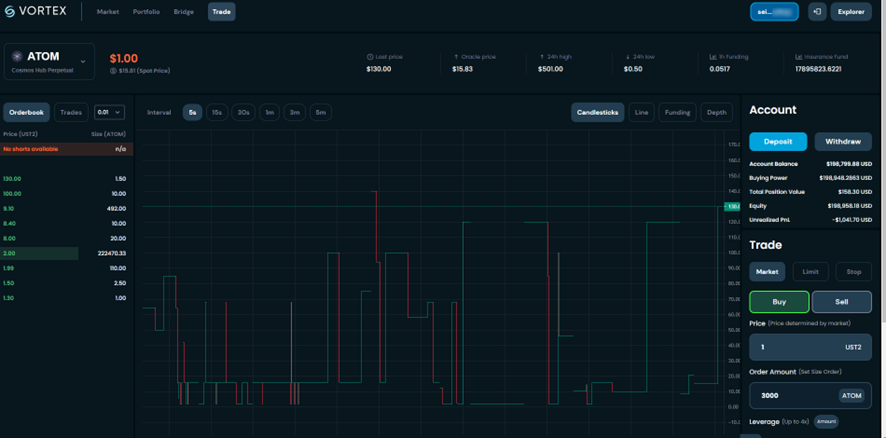
Task: Switch to the Trades tab
Action: coord(71,112)
